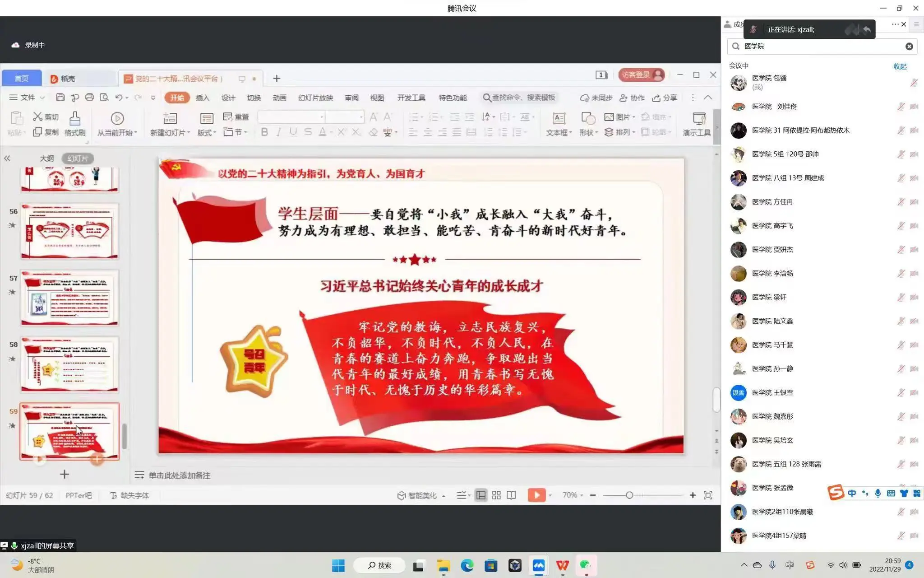Toggle bold formatting
The height and width of the screenshot is (578, 924).
(x=264, y=132)
